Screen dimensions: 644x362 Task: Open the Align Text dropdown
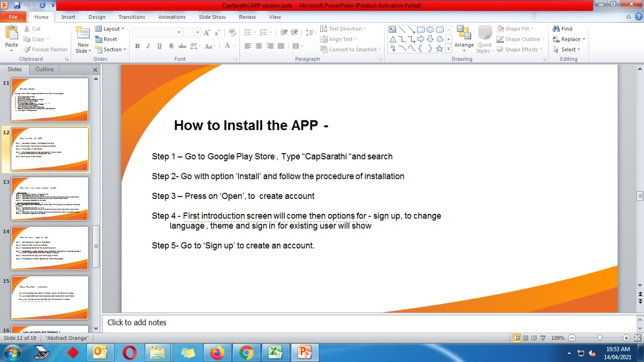click(x=339, y=39)
